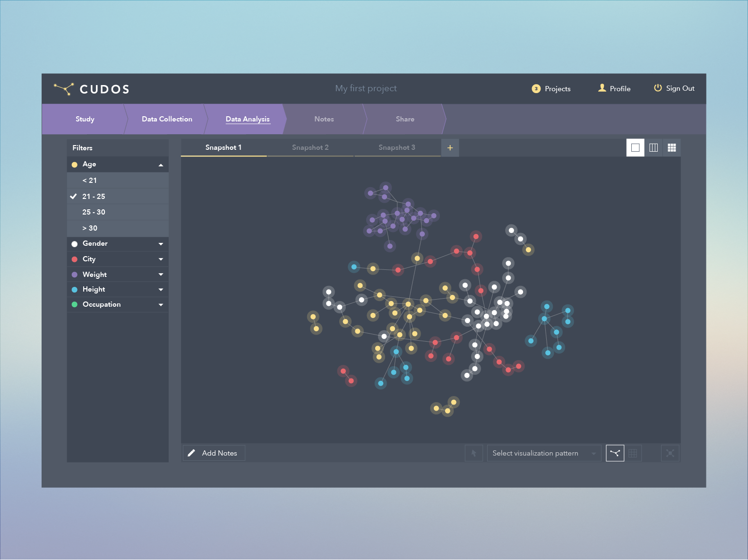
Task: Switch to the Snapshot 3 tab
Action: tap(397, 147)
